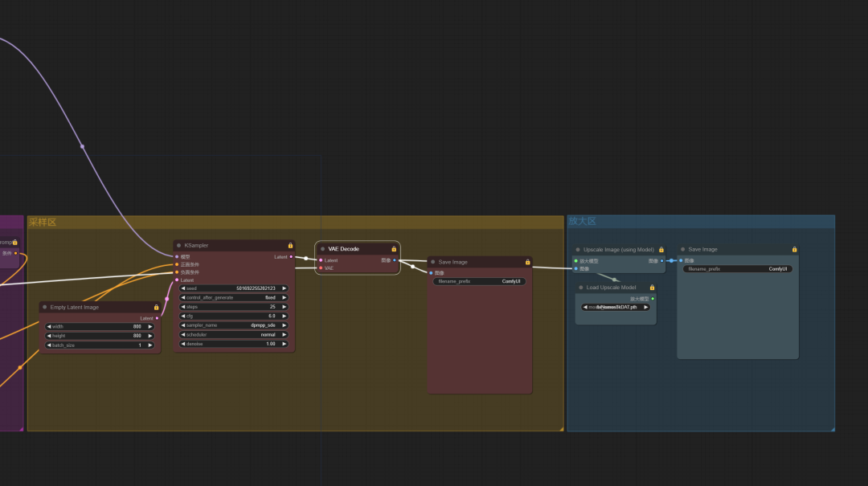Open control_after_generate combo showing fixed
Screen dimensions: 868x486
click(x=234, y=298)
